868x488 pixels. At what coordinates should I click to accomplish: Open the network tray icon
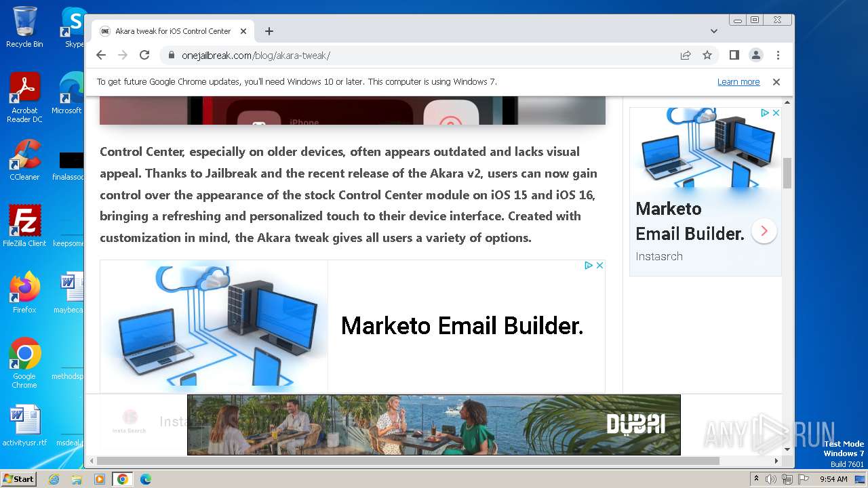[787, 479]
